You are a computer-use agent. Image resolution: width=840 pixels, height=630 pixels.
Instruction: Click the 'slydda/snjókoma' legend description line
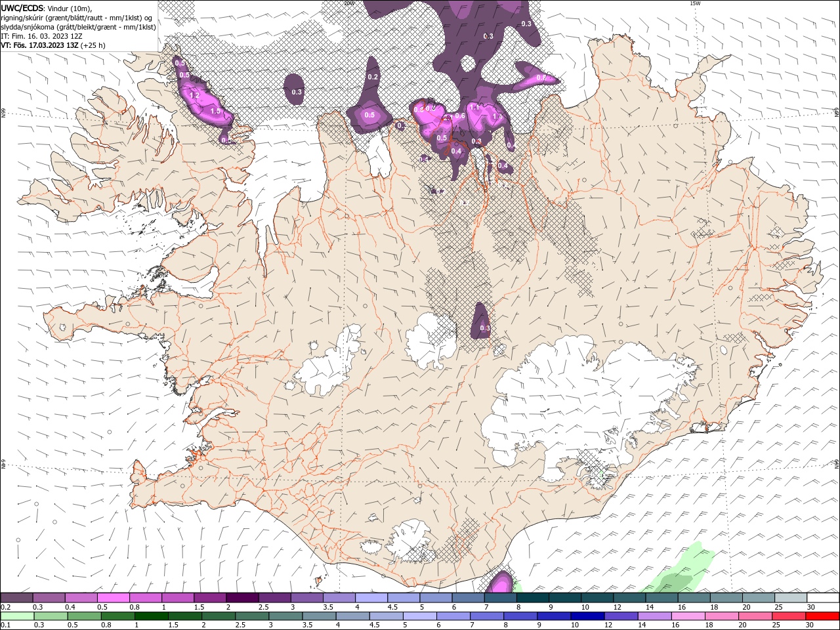(x=78, y=27)
